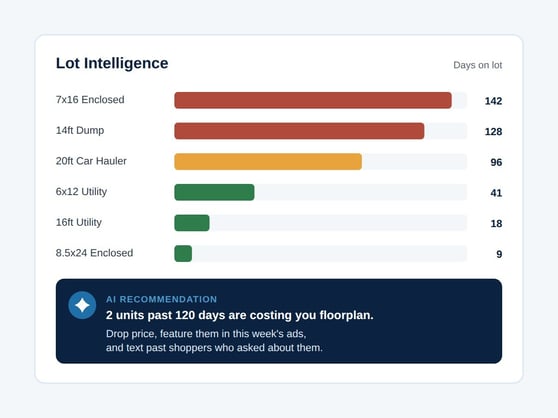Viewport: 558px width, 418px height.
Task: Select the 7x16 Enclosed red bar
Action: point(313,100)
